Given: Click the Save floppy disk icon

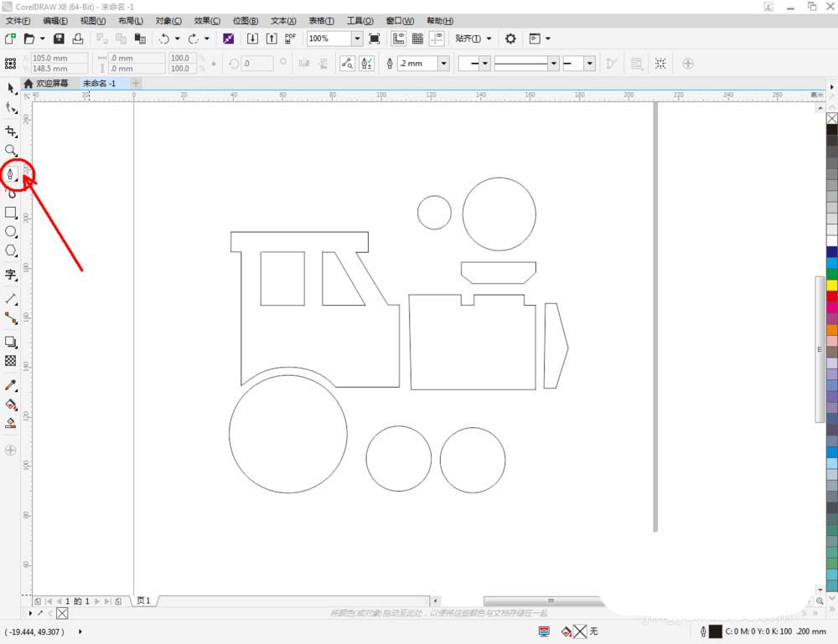Looking at the screenshot, I should coord(59,39).
